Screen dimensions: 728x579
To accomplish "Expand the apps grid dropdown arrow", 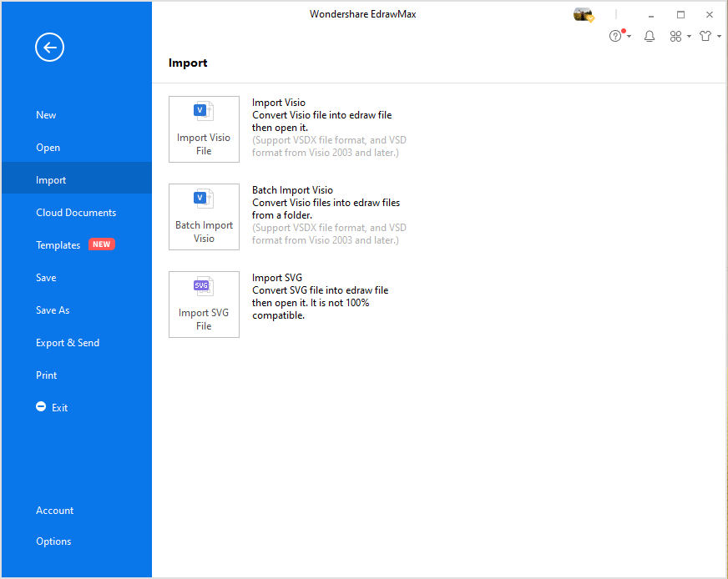I will click(x=689, y=36).
